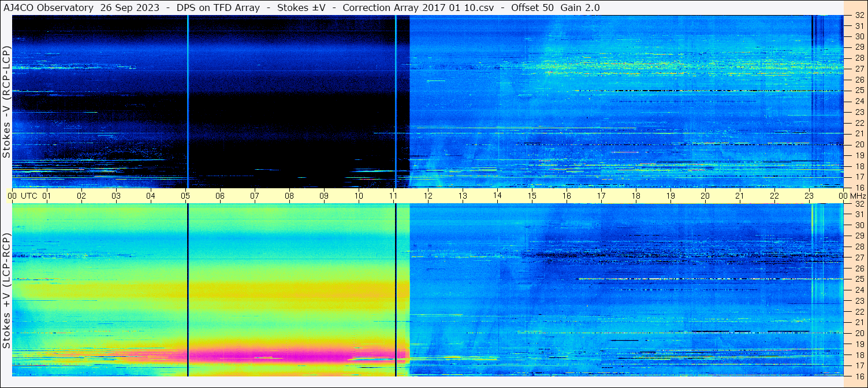Click 32 MHz label of Stokes +V panel
This screenshot has height=388, width=868.
pos(859,204)
